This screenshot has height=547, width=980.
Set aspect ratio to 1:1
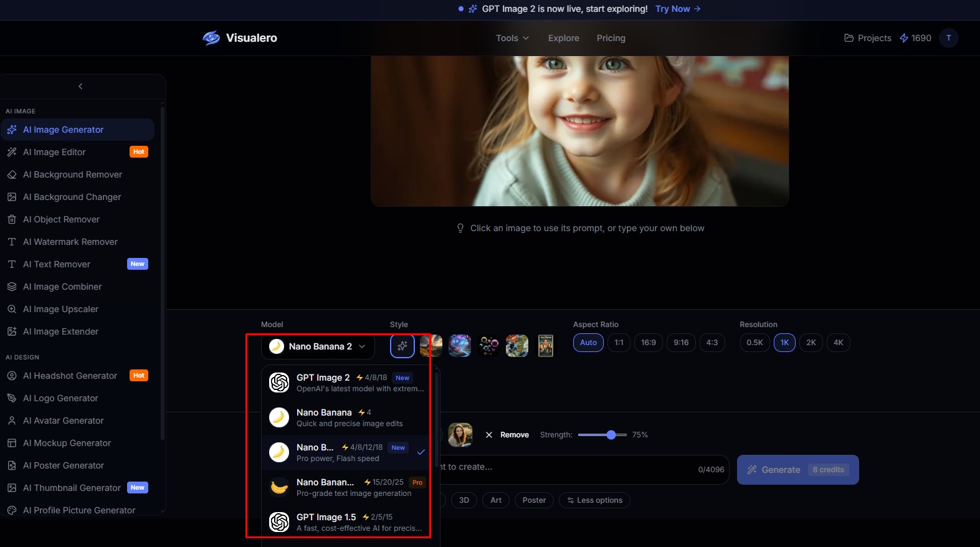point(619,343)
